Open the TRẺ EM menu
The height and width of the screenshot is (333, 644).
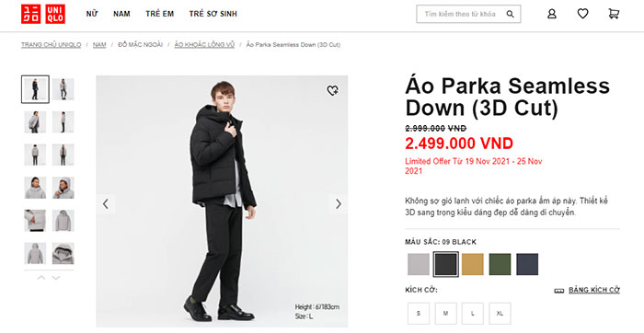pyautogui.click(x=160, y=14)
